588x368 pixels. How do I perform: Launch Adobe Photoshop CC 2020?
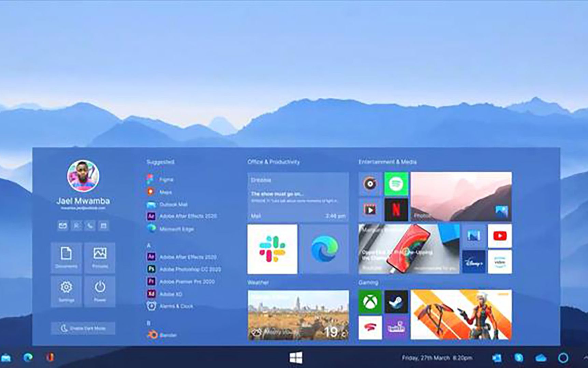pos(184,269)
